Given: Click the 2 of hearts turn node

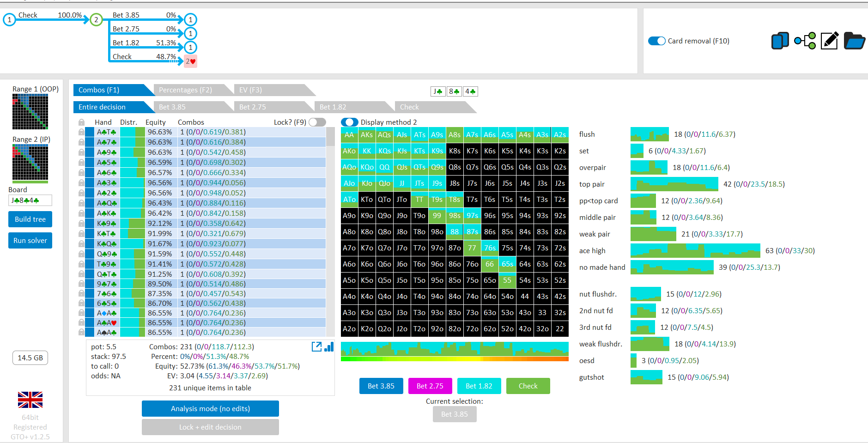Looking at the screenshot, I should point(190,61).
